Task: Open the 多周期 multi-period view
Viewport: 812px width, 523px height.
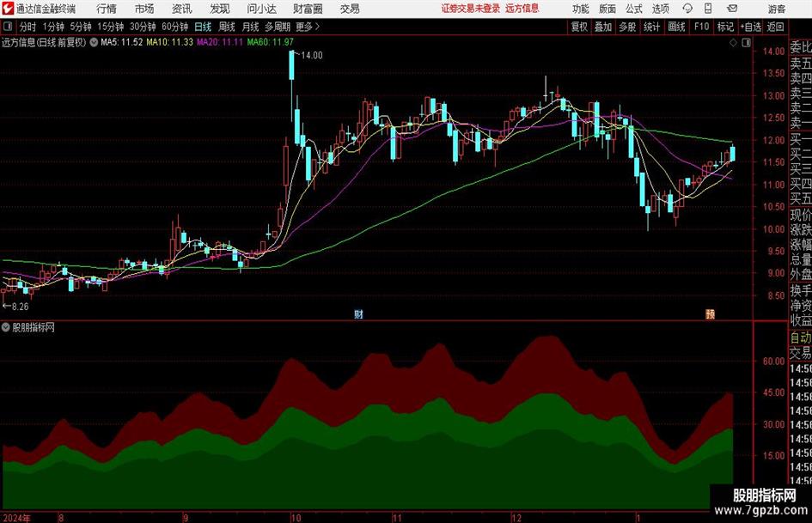Action: pyautogui.click(x=278, y=27)
